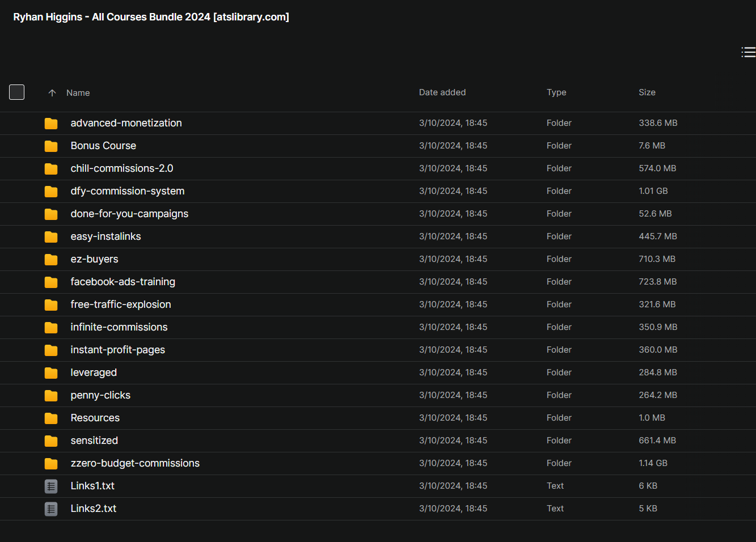Click the penny-clicks folder icon
The width and height of the screenshot is (756, 542).
(51, 395)
